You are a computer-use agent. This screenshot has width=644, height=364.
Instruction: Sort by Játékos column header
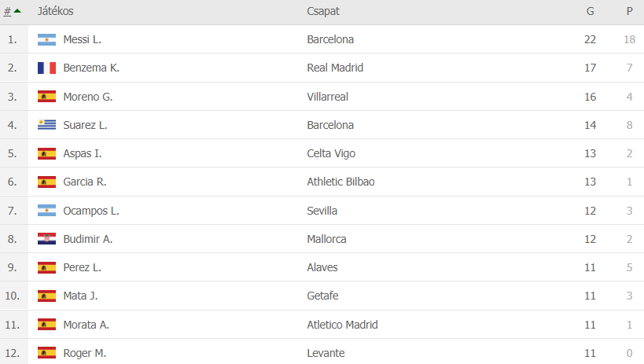pos(55,12)
